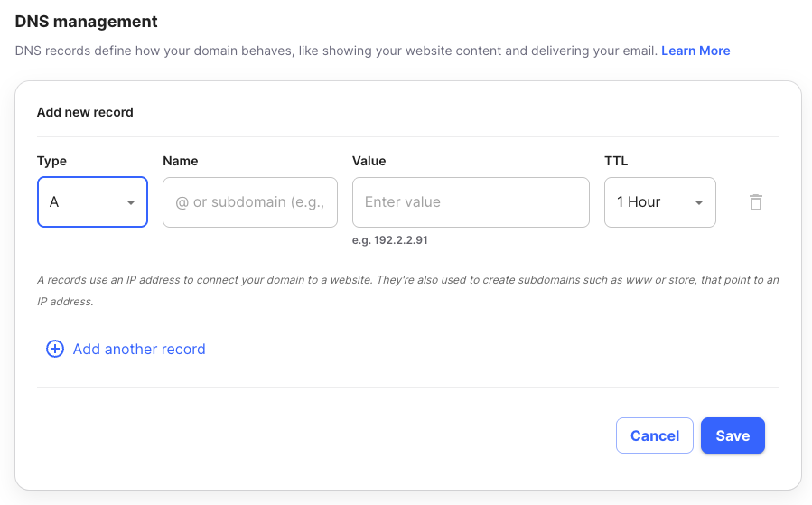Click the caret arrow in the TTL selector
812x505 pixels.
[x=698, y=202]
